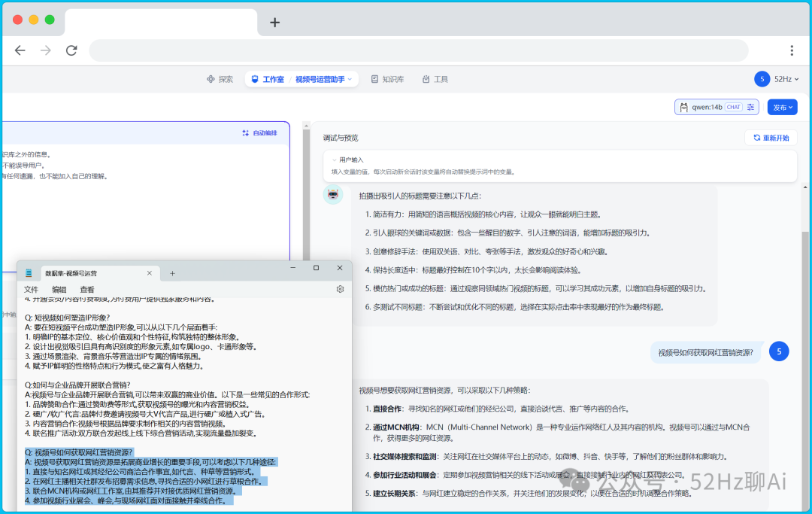Click 重新开始 to restart the chat

pos(771,138)
